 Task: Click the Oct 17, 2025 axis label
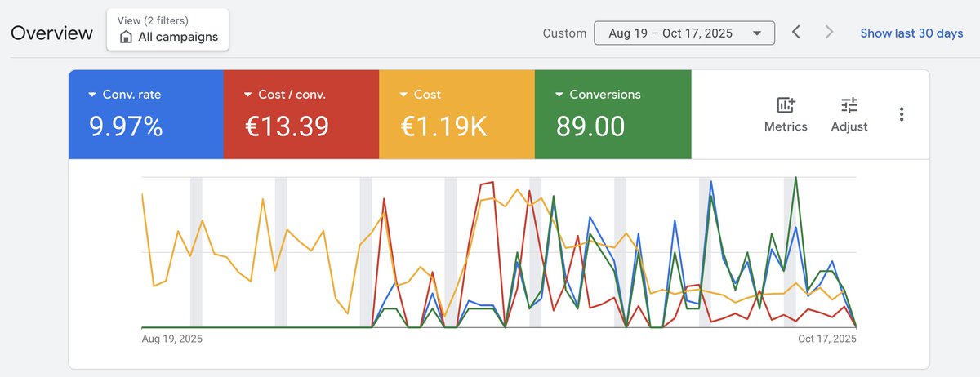[826, 339]
